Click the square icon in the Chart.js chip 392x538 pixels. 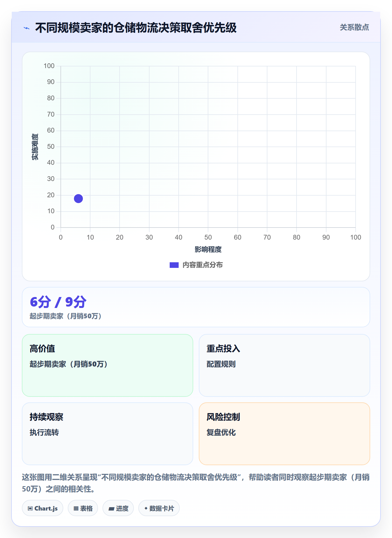(30, 508)
